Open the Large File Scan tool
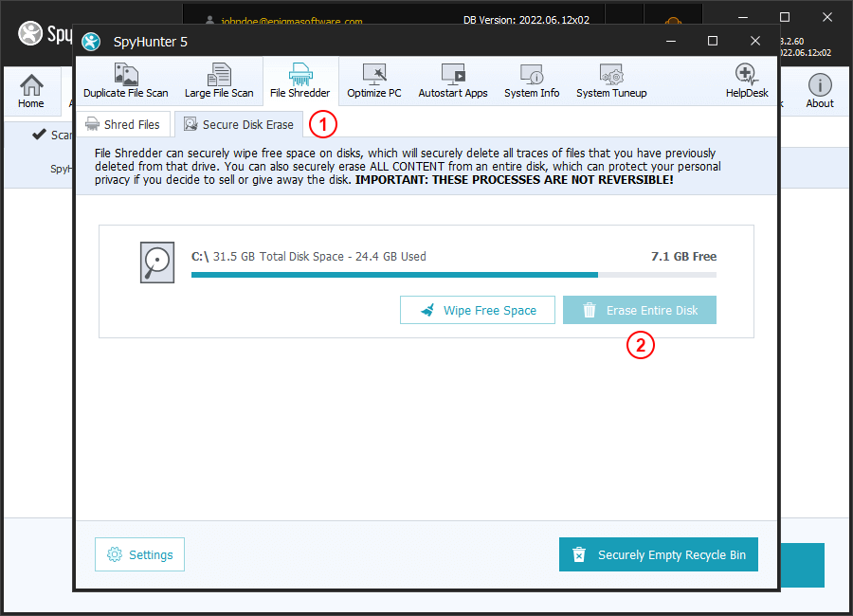The image size is (853, 616). pos(219,82)
